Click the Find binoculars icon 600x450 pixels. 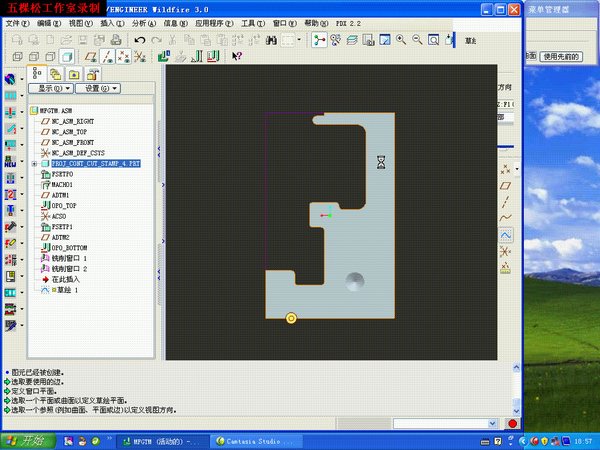pyautogui.click(x=269, y=40)
